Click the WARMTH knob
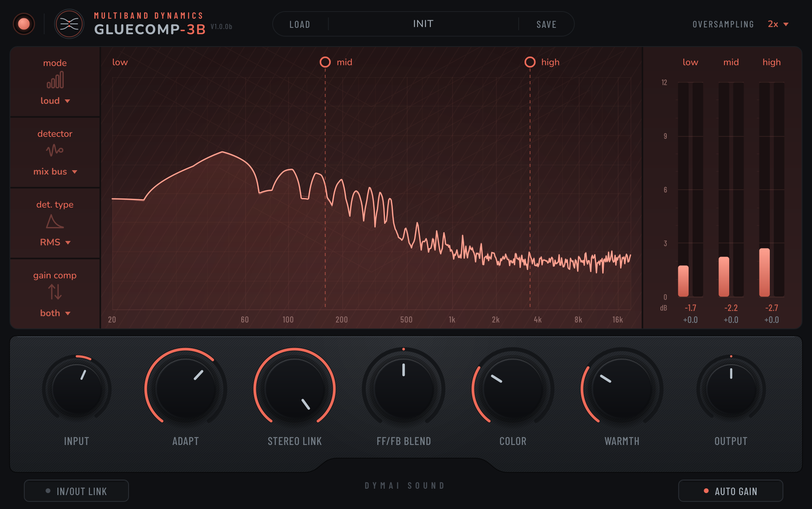Image resolution: width=812 pixels, height=509 pixels. (622, 389)
